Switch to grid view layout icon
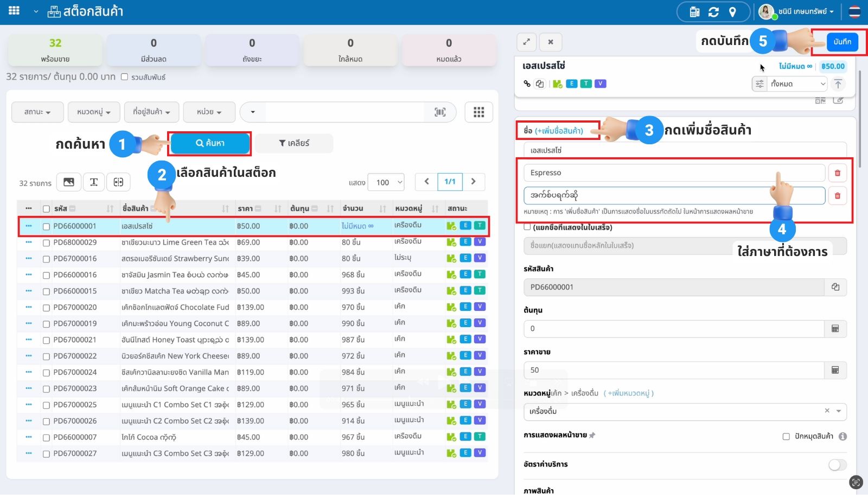868x499 pixels. click(x=478, y=112)
